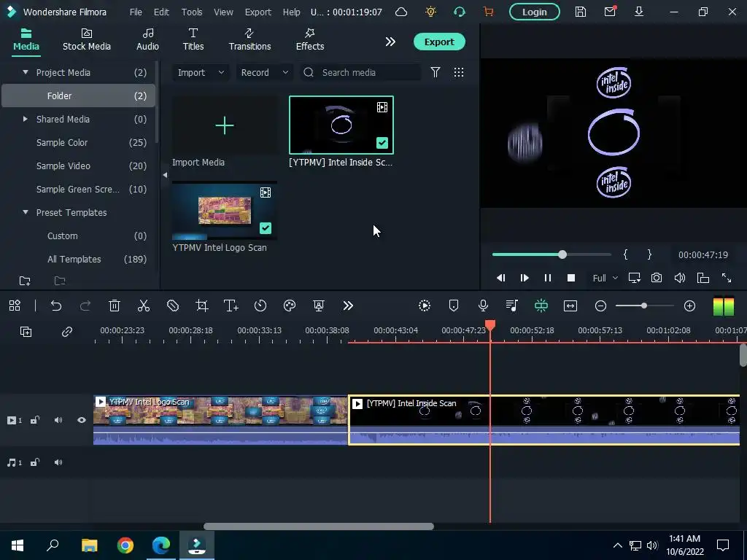Open the Record dropdown
This screenshot has width=747, height=560.
(264, 72)
